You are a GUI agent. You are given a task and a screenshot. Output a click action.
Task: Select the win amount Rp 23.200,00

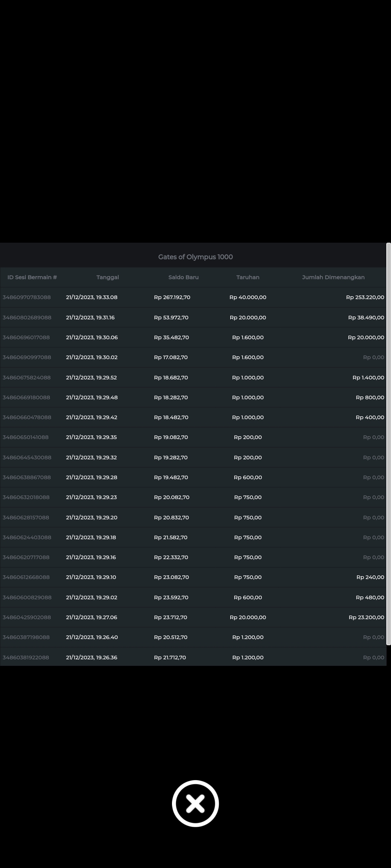click(x=366, y=617)
